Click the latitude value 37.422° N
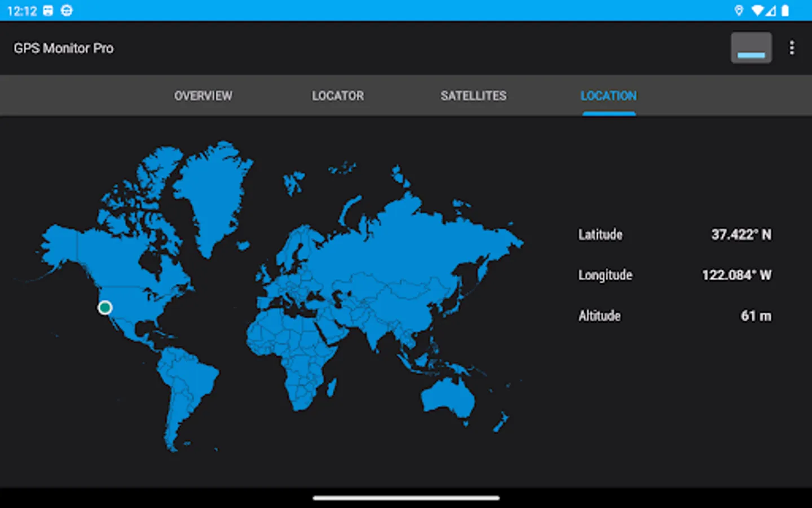This screenshot has height=508, width=812. pyautogui.click(x=741, y=235)
